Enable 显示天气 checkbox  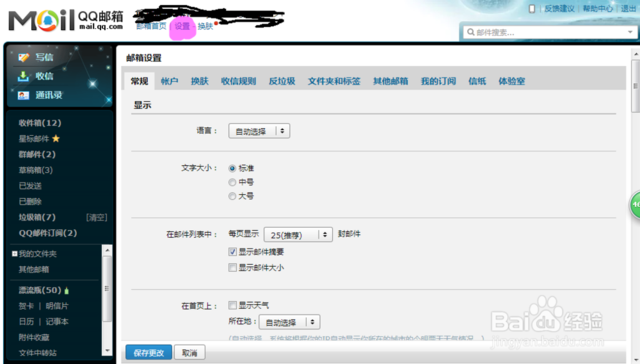pos(232,305)
